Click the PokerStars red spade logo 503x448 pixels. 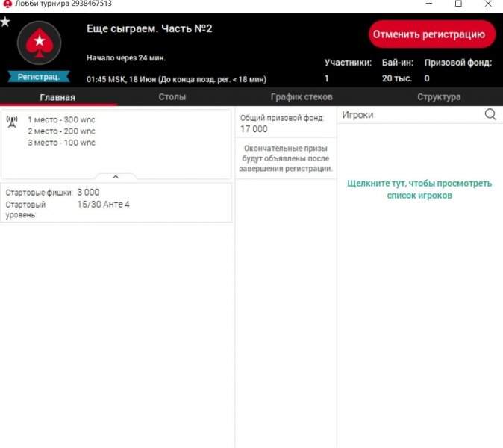click(x=39, y=44)
